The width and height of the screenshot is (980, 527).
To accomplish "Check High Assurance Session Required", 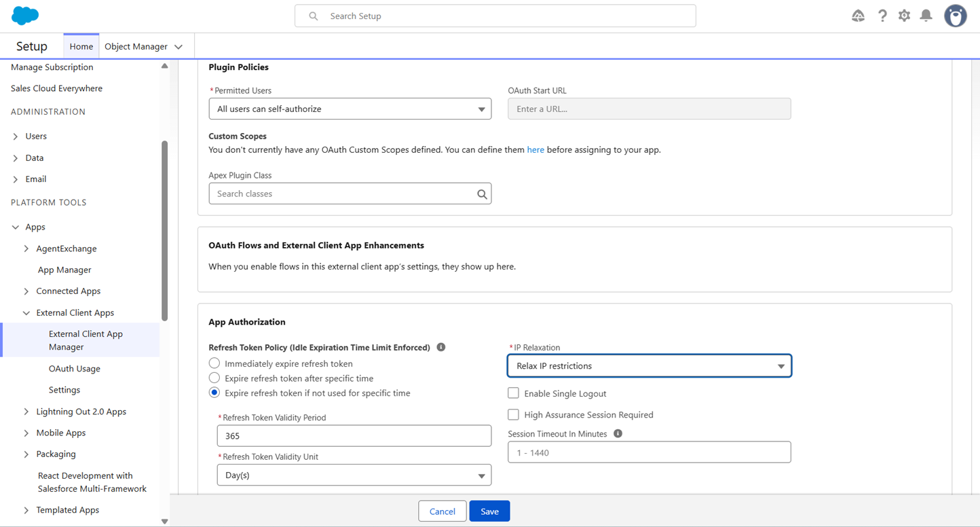I will tap(514, 414).
